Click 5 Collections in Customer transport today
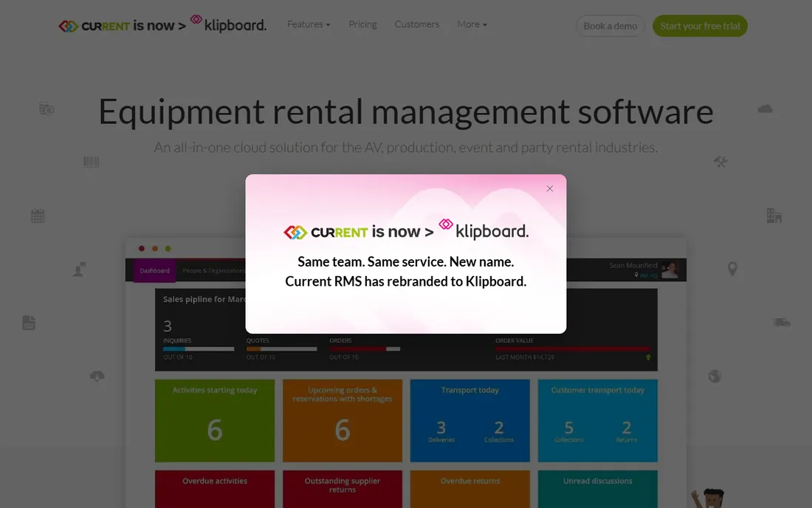Screen dimensions: 812x508 [568, 431]
